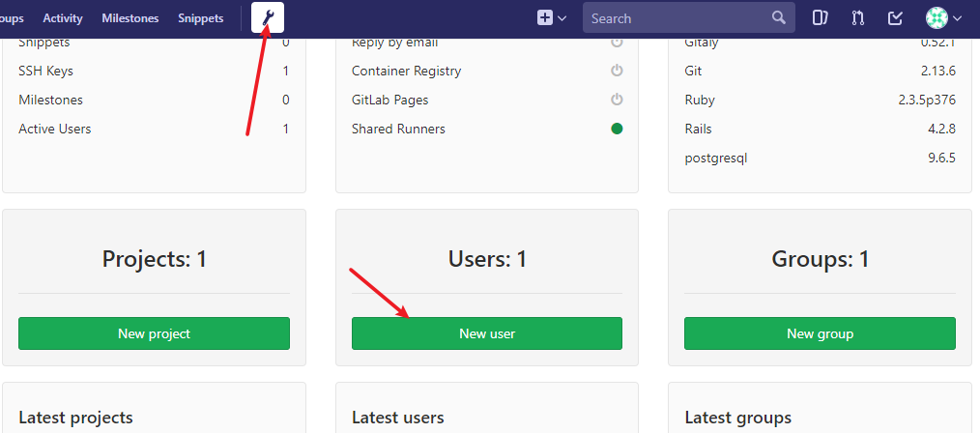Click the GitLab Pages label

[x=390, y=100]
